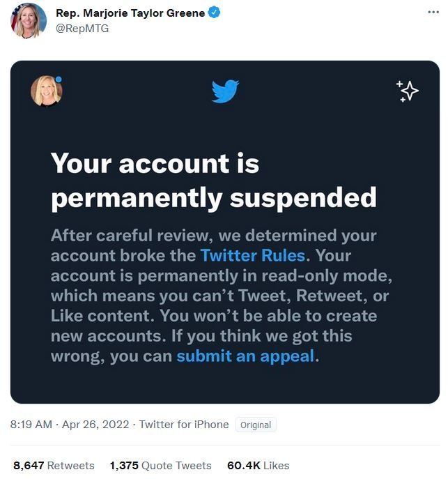Click the permanently suspended headline text

(214, 198)
